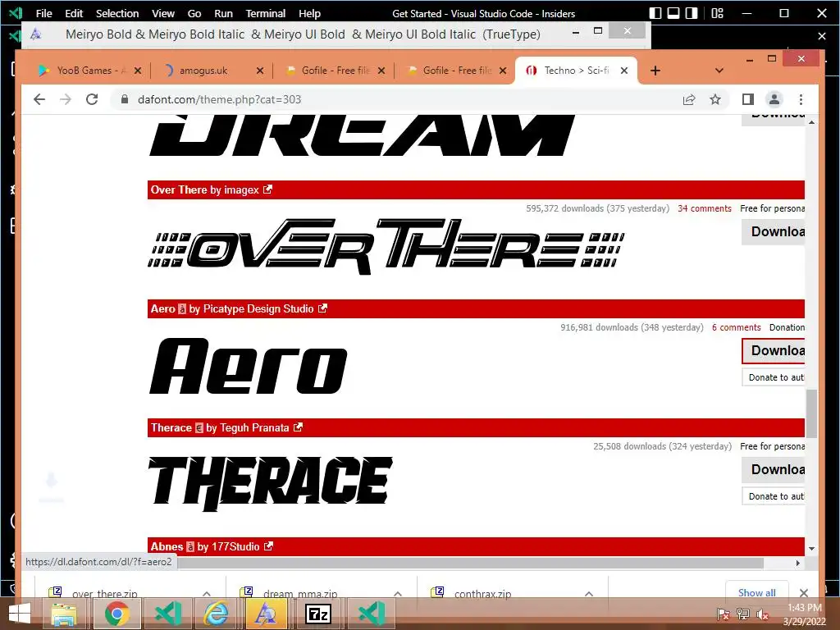The image size is (840, 630).
Task: Open the Chrome three-dot menu
Action: (x=801, y=99)
